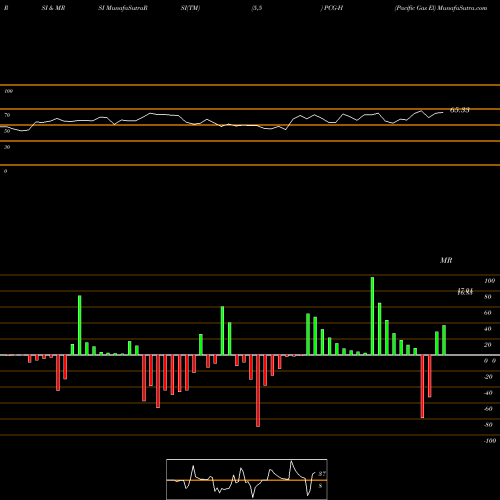Click the white RSI line's last point

pos(443,113)
